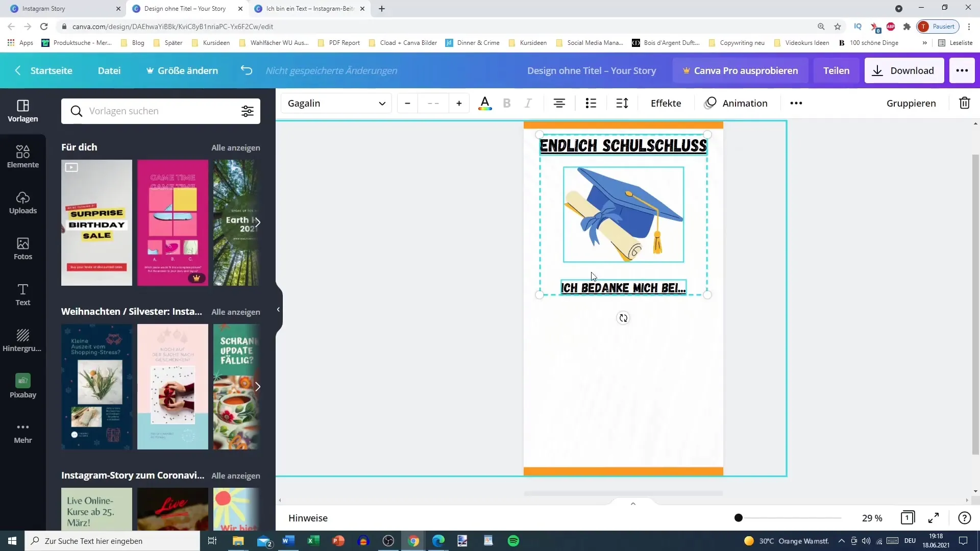
Task: Toggle bulleted list formatting
Action: coord(591,103)
